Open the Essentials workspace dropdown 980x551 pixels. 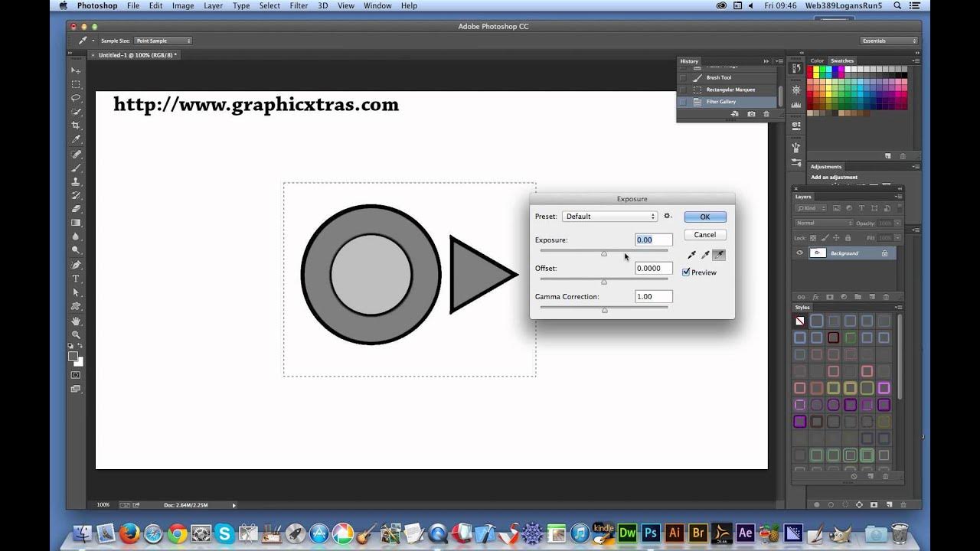[x=888, y=41]
